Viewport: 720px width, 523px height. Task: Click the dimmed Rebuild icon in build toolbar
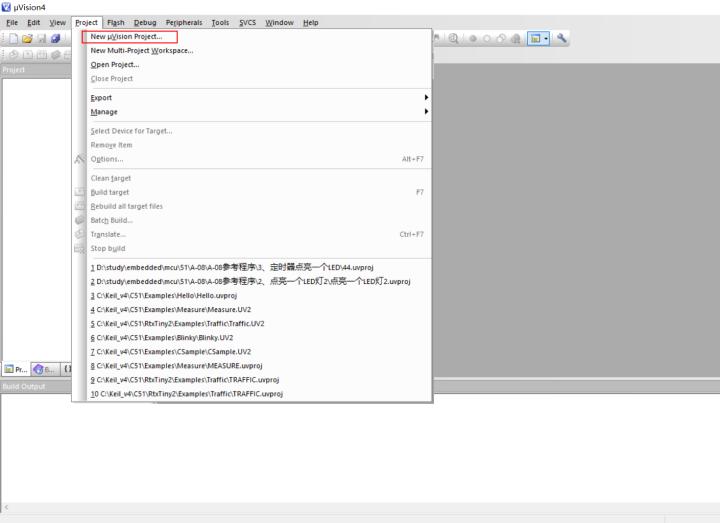[42, 55]
